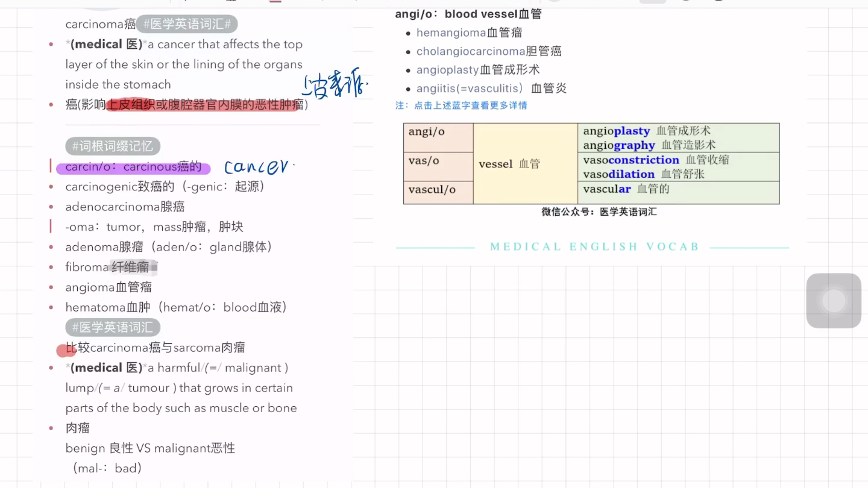Click 'parts of the body such as muscle or bone'
Viewport: 868px width, 488px height.
181,408
